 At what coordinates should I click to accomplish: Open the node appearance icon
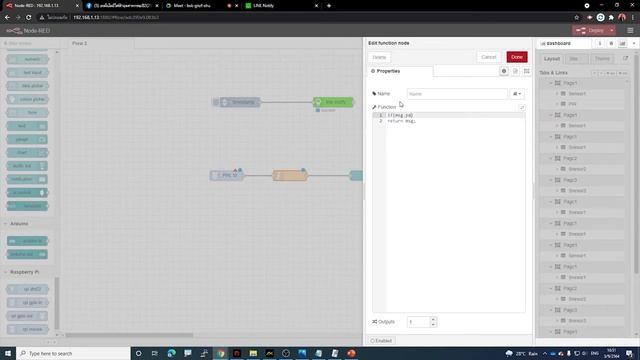(x=527, y=71)
